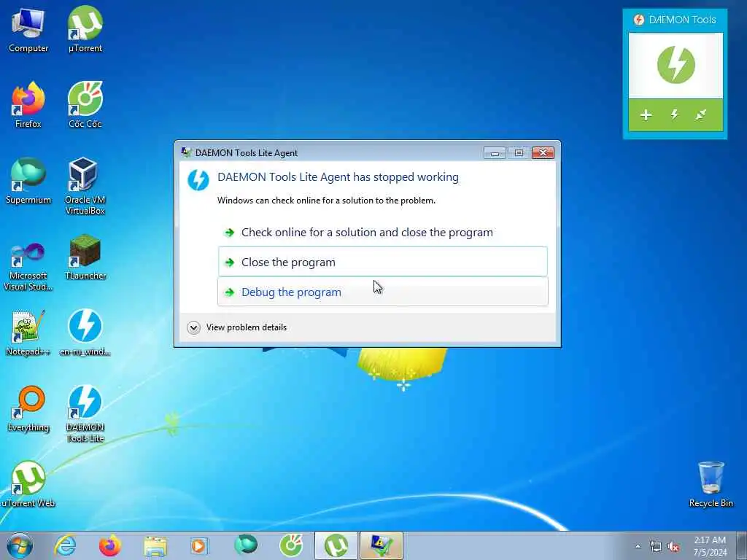This screenshot has height=560, width=747.
Task: Open Windows Explorer from the taskbar
Action: coord(155,545)
